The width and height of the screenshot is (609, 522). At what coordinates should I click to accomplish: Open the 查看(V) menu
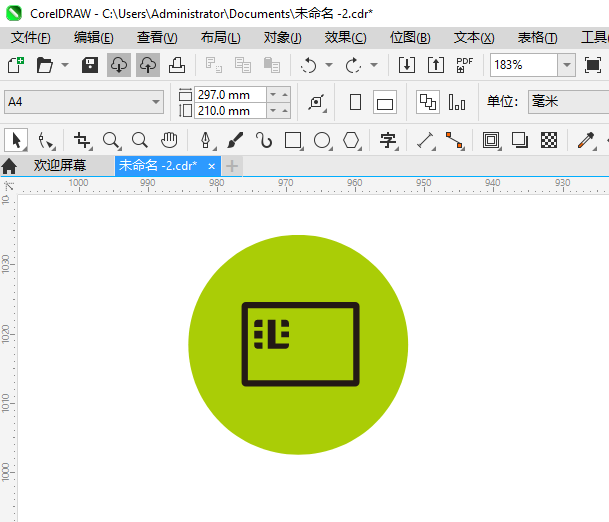tap(157, 38)
